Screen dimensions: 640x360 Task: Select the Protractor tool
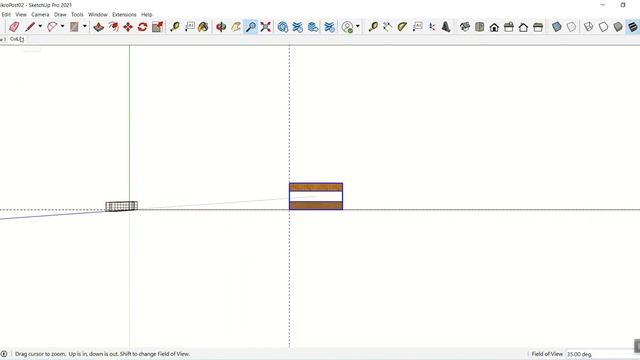[x=402, y=27]
